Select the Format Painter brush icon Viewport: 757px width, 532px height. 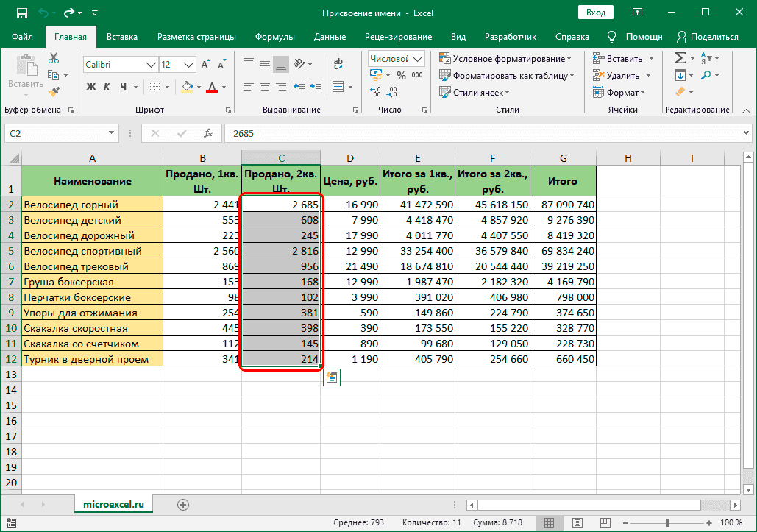[x=54, y=91]
